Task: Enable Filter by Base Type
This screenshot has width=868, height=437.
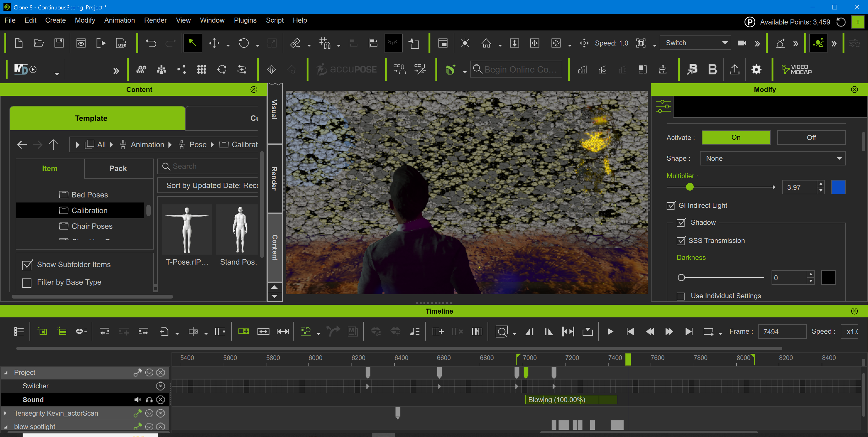Action: pyautogui.click(x=27, y=283)
